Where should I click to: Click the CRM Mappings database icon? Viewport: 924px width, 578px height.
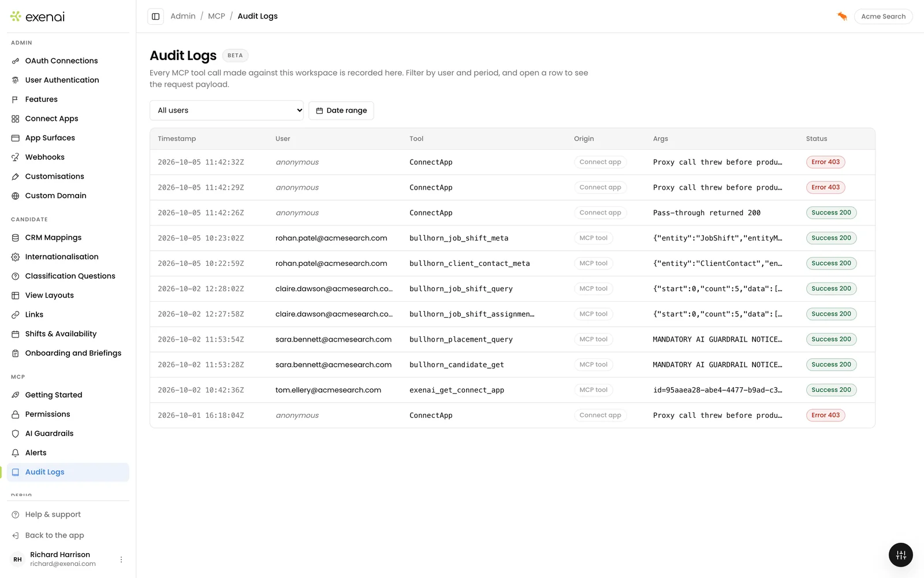16,238
